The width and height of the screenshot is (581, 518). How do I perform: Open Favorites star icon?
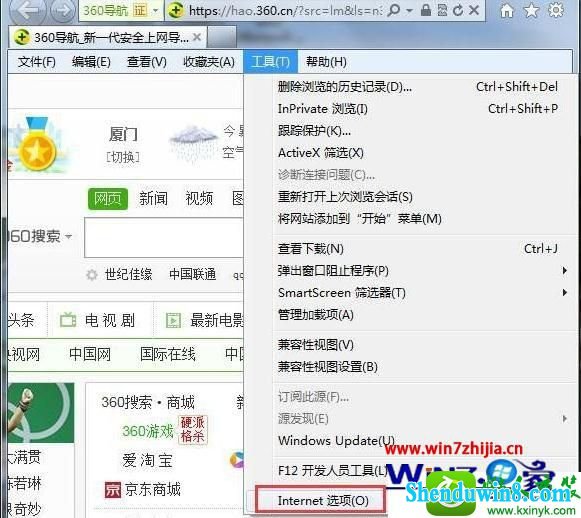pyautogui.click(x=531, y=10)
